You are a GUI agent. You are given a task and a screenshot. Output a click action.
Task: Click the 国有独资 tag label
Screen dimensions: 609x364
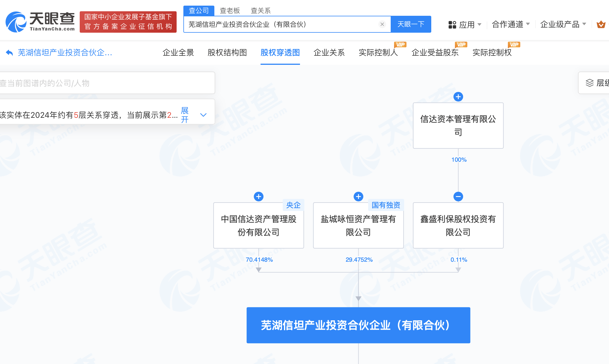point(386,205)
